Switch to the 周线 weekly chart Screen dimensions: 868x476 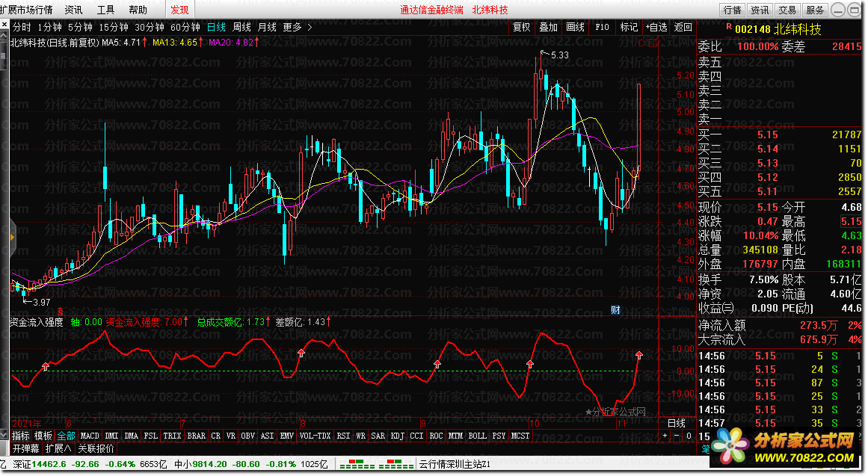(242, 27)
